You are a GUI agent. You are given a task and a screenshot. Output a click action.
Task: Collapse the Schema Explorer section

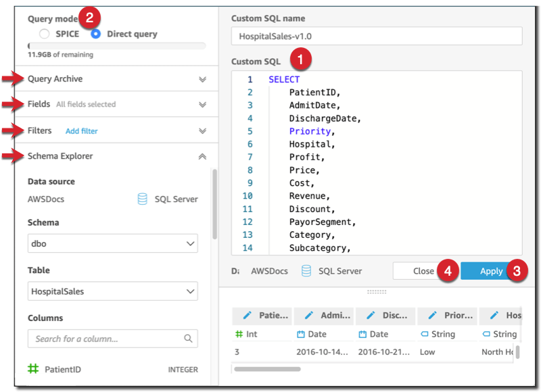202,156
